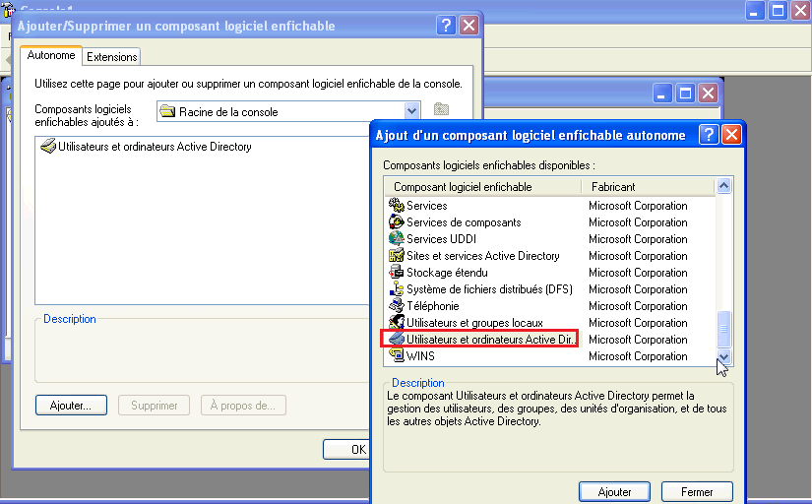
Task: Close the Ajout d'un composant dialog with X
Action: 731,135
